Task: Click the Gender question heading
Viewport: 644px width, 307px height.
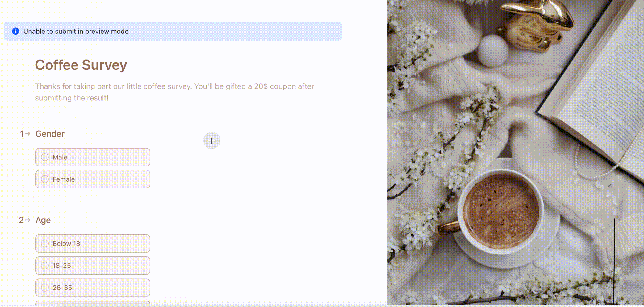Action: tap(50, 134)
